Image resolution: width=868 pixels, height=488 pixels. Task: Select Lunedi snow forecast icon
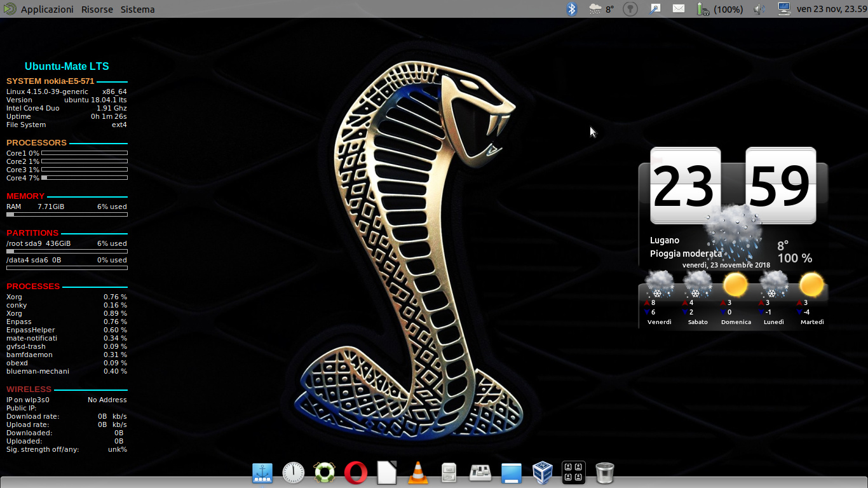pos(773,285)
